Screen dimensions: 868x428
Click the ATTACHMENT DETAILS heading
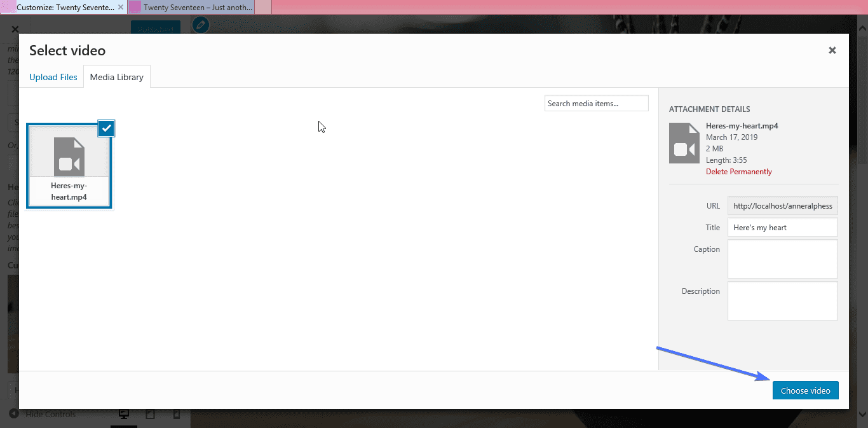point(709,109)
